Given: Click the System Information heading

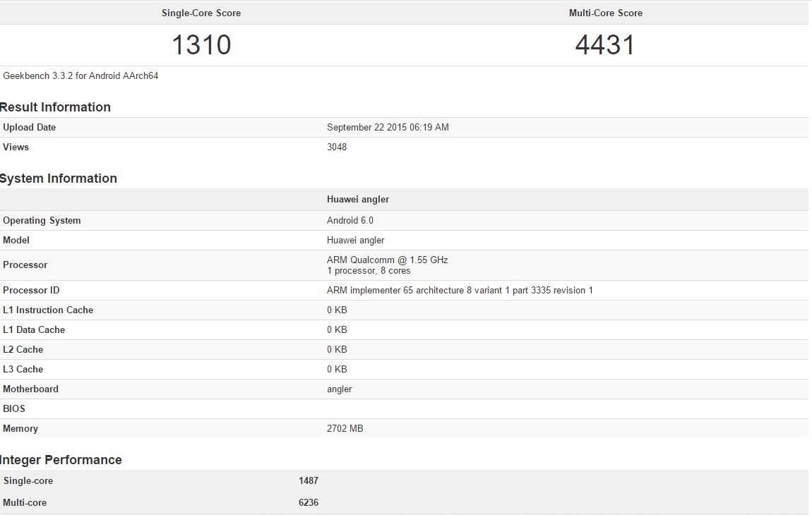Looking at the screenshot, I should coord(58,178).
